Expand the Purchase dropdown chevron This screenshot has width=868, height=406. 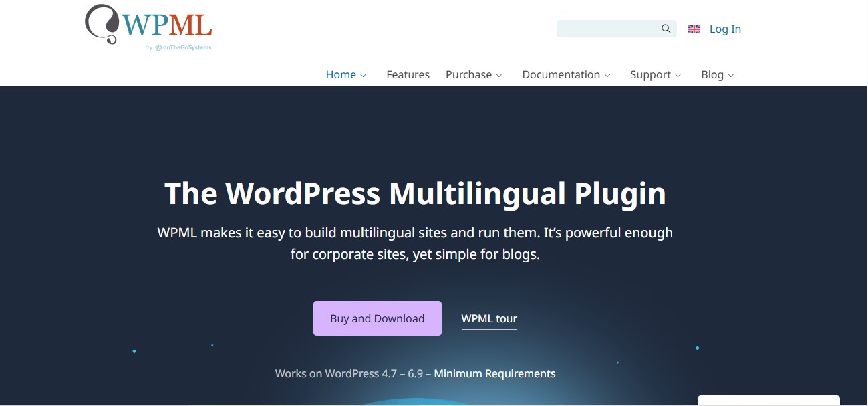499,75
